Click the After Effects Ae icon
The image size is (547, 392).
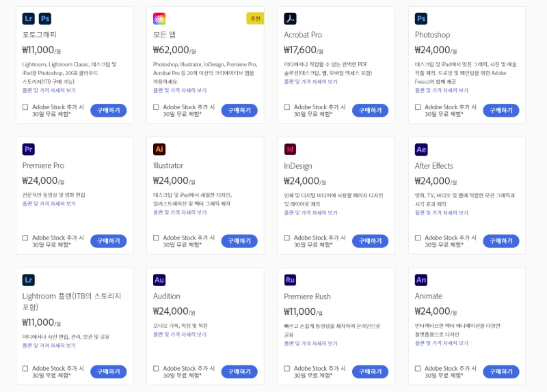tap(421, 149)
